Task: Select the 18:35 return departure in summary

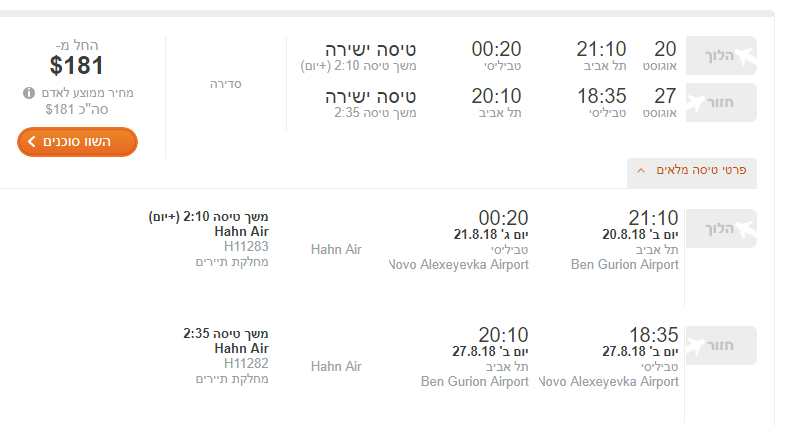Action: pos(602,96)
